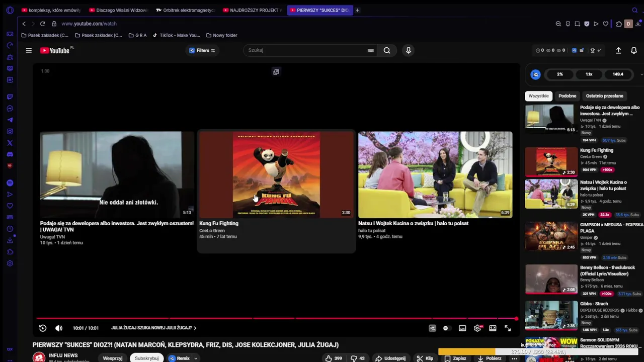Reload the page in the address bar
The width and height of the screenshot is (644, 362).
42,24
